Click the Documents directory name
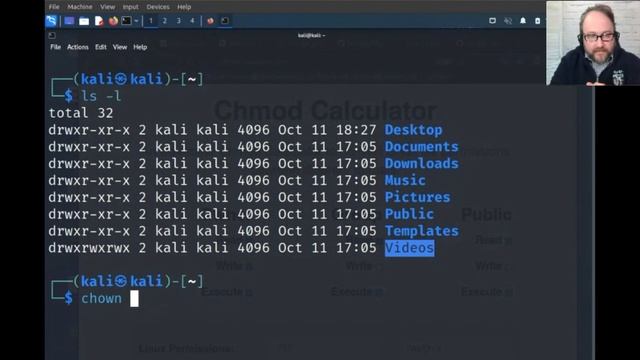 pos(422,147)
